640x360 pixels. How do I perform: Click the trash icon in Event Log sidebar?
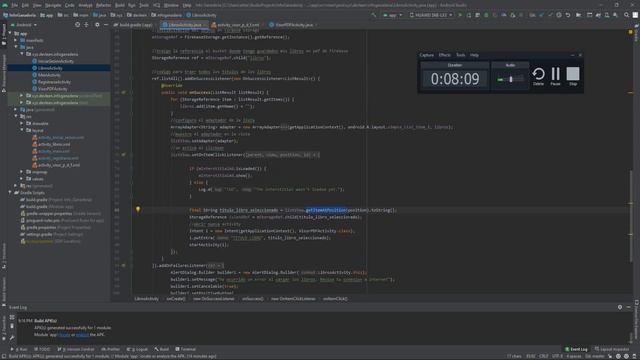tap(12, 326)
